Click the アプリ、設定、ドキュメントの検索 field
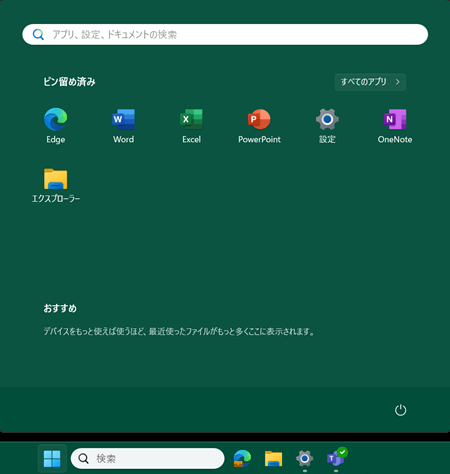Image resolution: width=450 pixels, height=474 pixels. (x=225, y=34)
